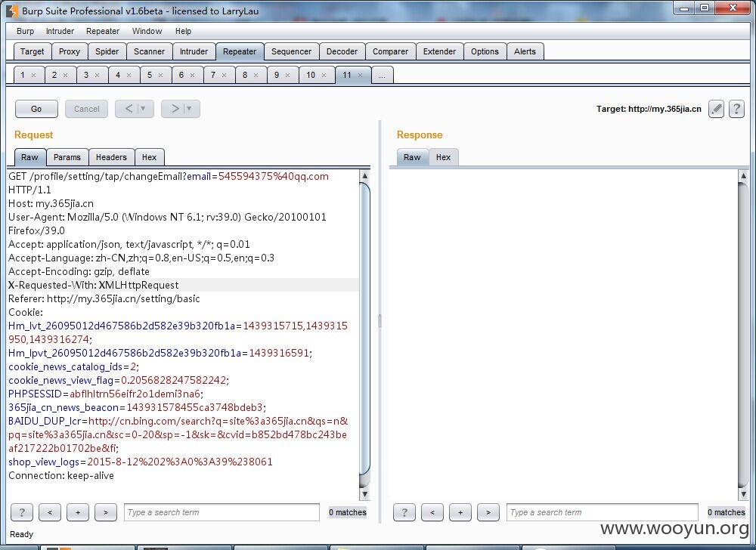Close Repeater tab 7
This screenshot has height=550, width=756.
click(225, 75)
